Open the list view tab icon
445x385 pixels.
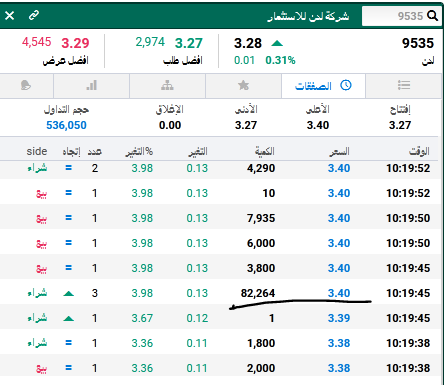point(404,85)
